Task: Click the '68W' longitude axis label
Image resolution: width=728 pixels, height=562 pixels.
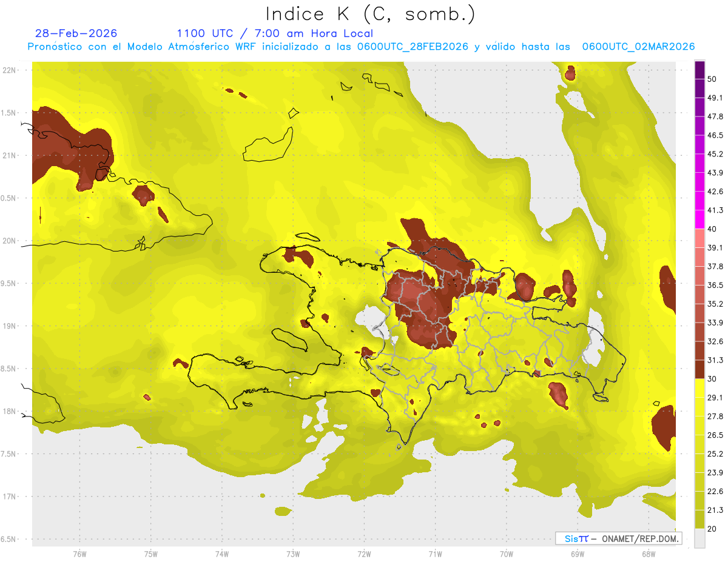Action: 649,554
